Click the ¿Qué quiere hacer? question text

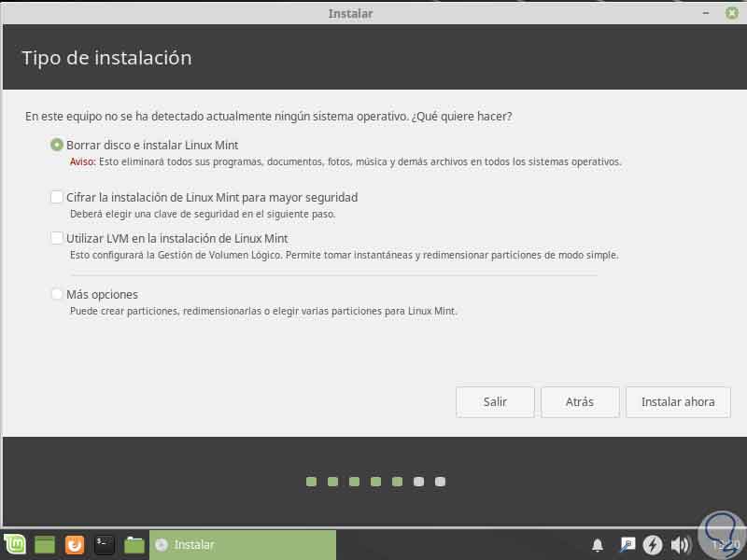coord(461,116)
